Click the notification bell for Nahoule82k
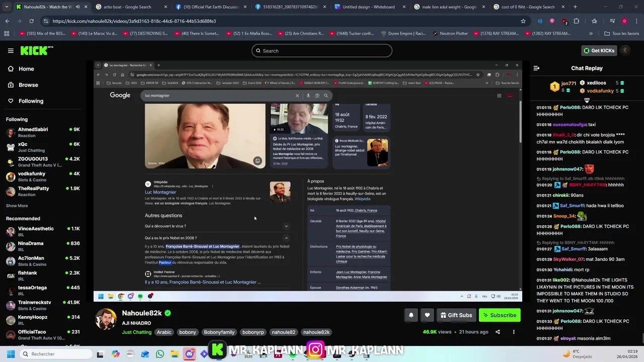Image resolution: width=644 pixels, height=362 pixels. (411, 315)
